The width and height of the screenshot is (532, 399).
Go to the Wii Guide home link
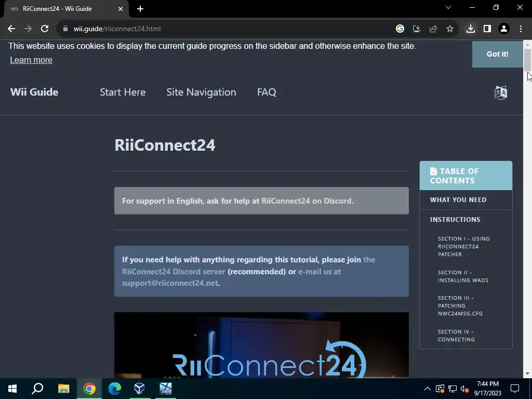pyautogui.click(x=34, y=92)
